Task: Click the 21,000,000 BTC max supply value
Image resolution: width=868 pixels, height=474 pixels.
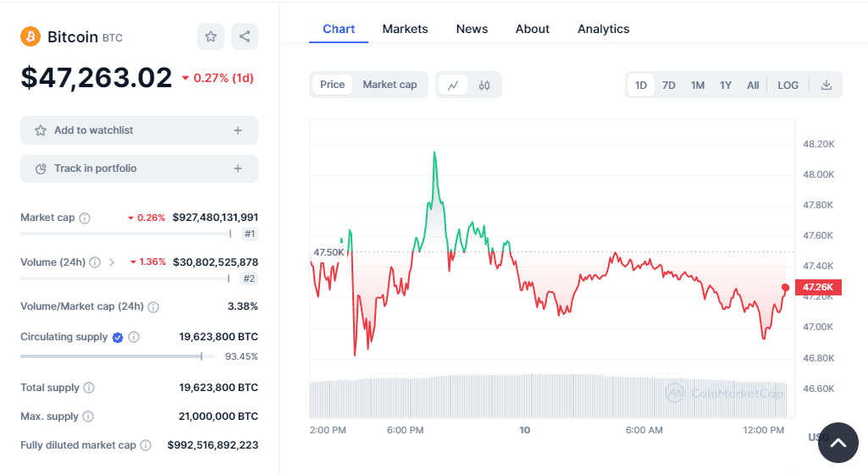Action: [x=218, y=416]
